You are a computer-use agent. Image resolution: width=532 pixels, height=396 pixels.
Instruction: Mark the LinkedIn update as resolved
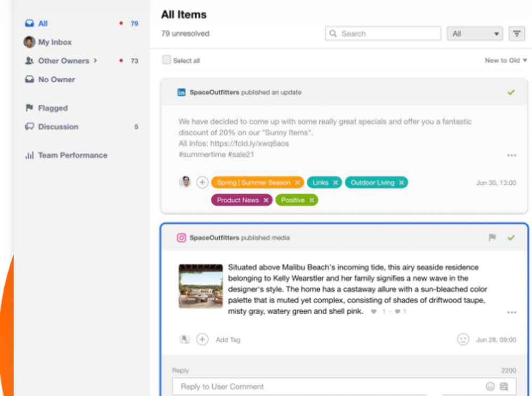pyautogui.click(x=511, y=92)
